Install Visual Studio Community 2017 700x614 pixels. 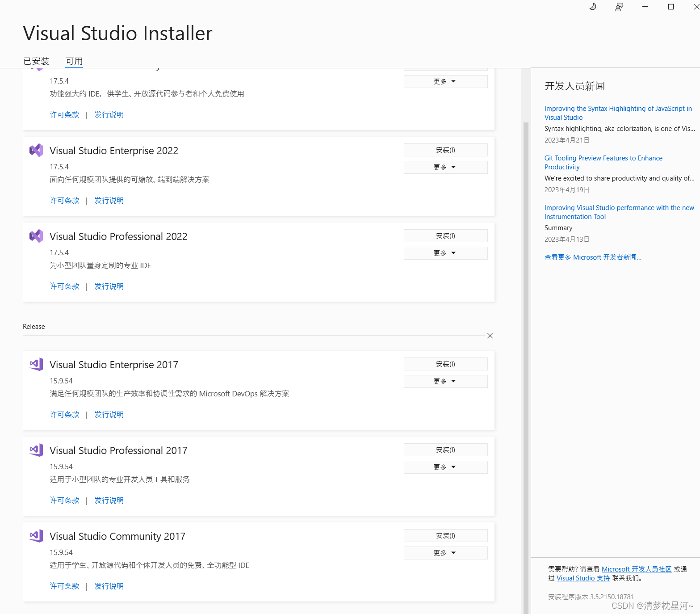tap(445, 536)
